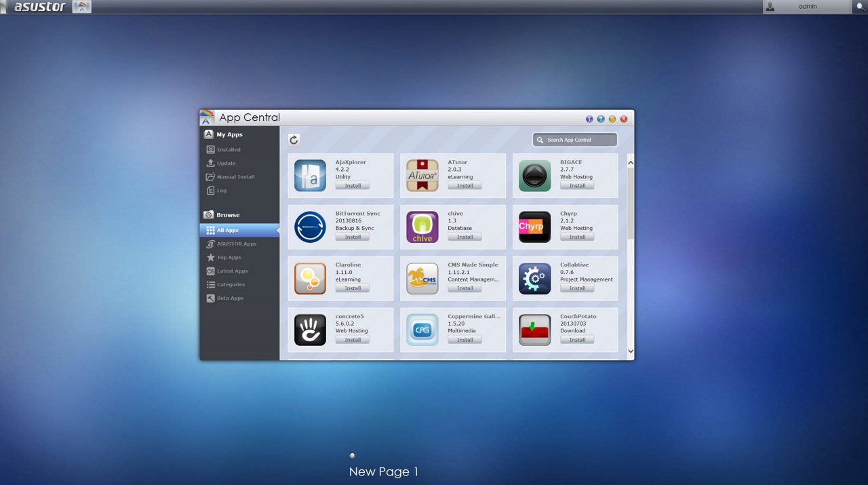868x485 pixels.
Task: Install ATutor
Action: (x=465, y=185)
